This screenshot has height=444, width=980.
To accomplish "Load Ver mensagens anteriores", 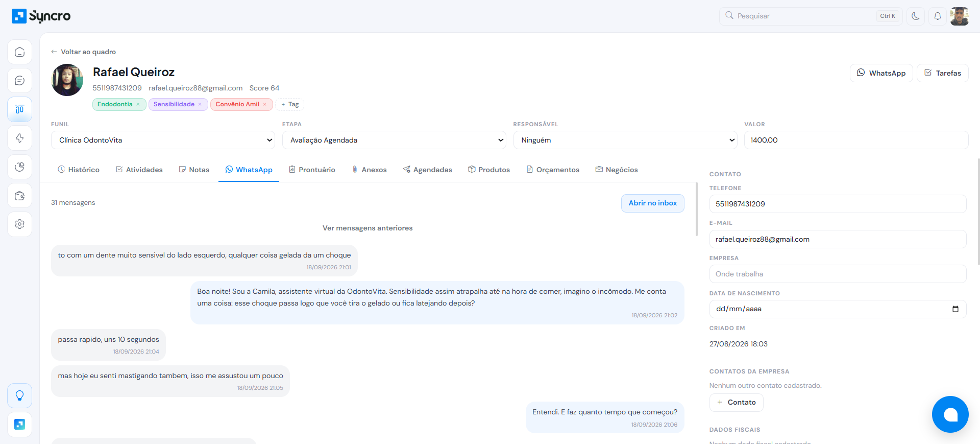I will [367, 228].
